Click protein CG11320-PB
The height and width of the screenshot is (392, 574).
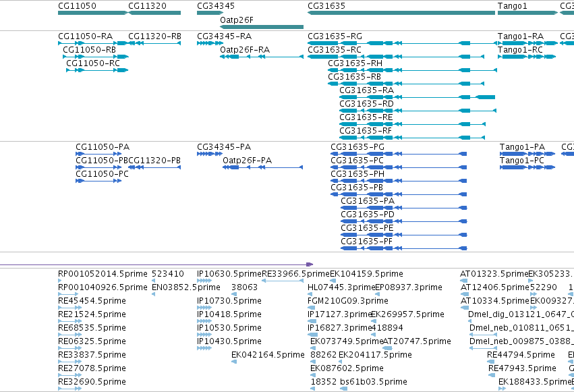pyautogui.click(x=154, y=167)
